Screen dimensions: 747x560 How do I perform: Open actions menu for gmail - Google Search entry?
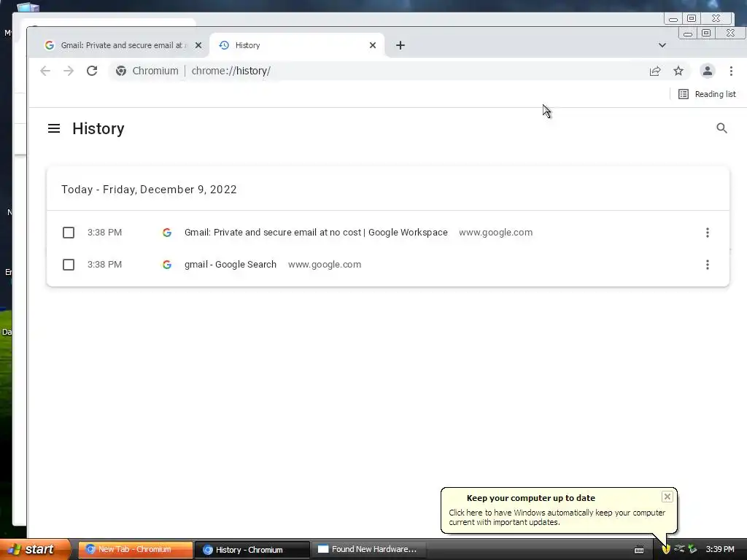(708, 264)
